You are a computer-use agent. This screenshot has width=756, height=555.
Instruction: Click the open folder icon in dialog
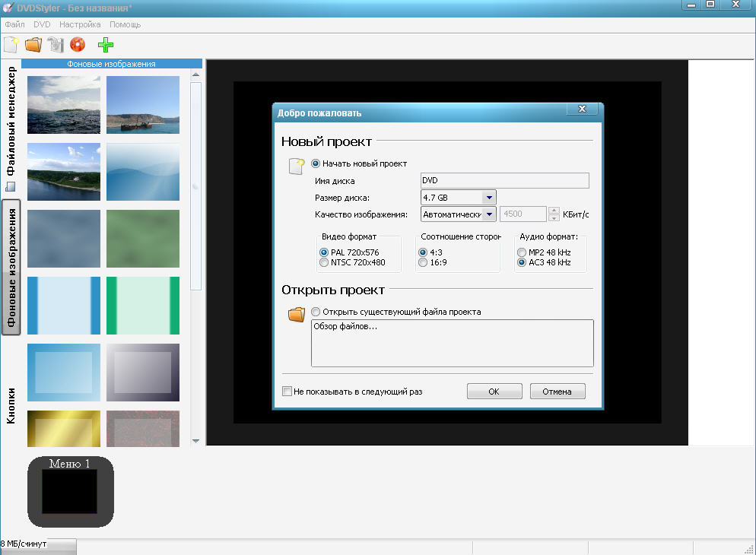click(297, 314)
